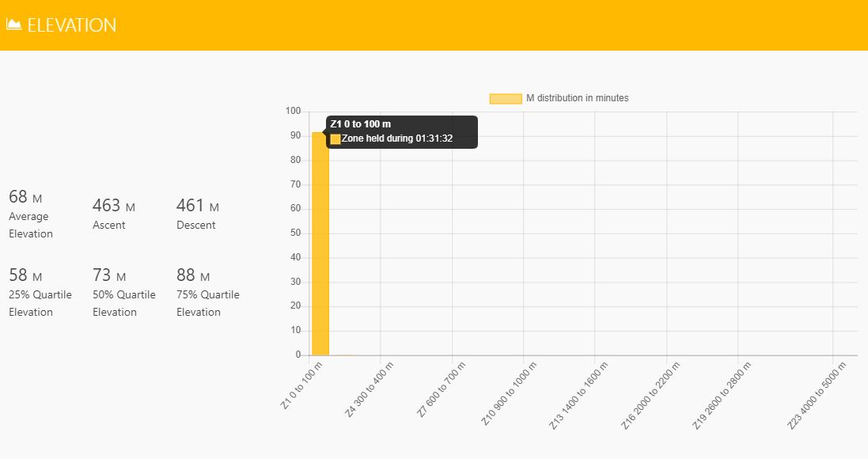Click the Z23 4000 to 5000 m axis label
This screenshot has height=459, width=868.
click(x=817, y=396)
